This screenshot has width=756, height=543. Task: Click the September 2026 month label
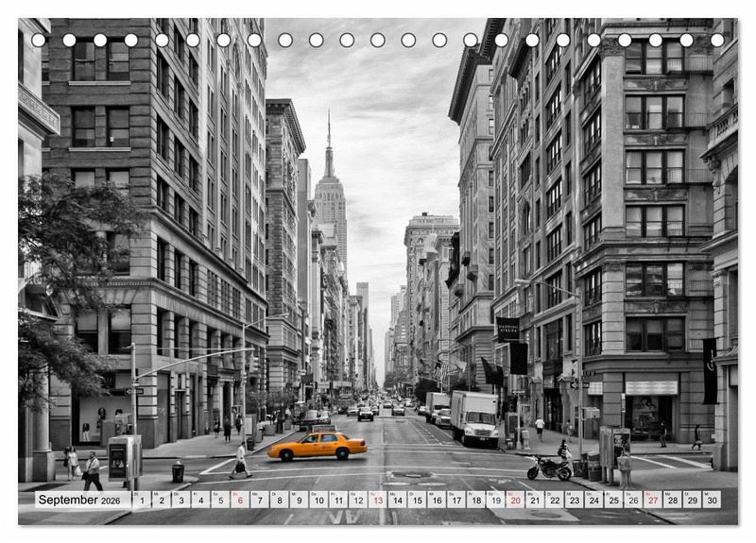coord(81,500)
